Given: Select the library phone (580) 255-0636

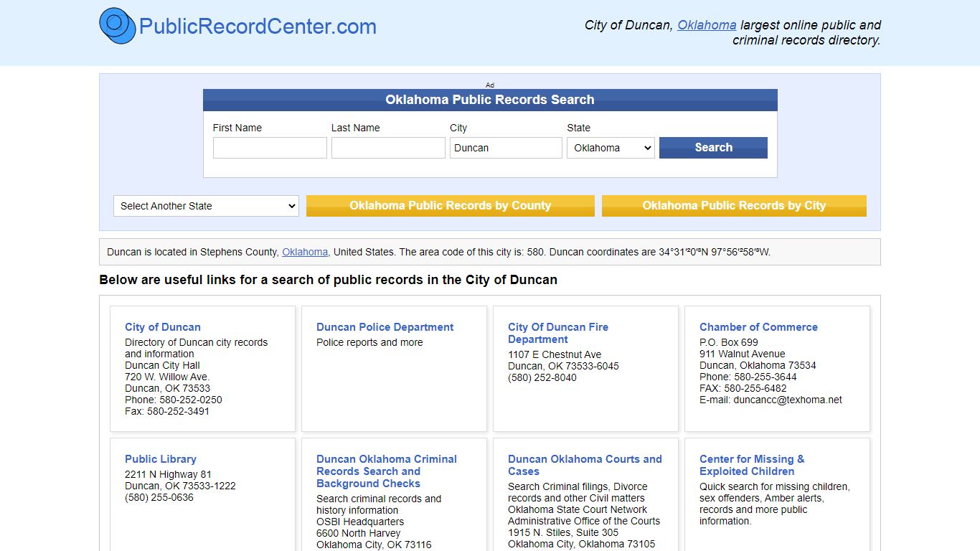Looking at the screenshot, I should tap(159, 497).
